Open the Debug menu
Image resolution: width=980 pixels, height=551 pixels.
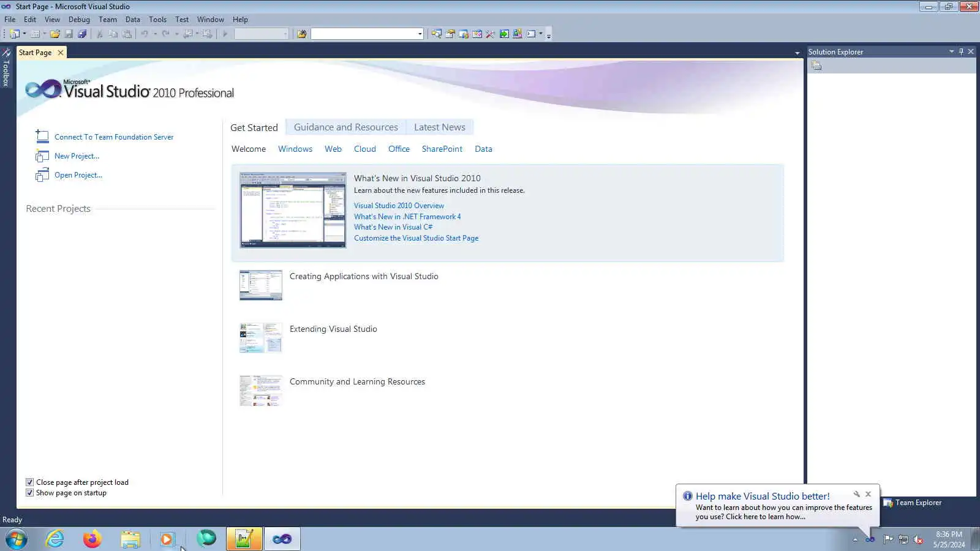[x=79, y=20]
